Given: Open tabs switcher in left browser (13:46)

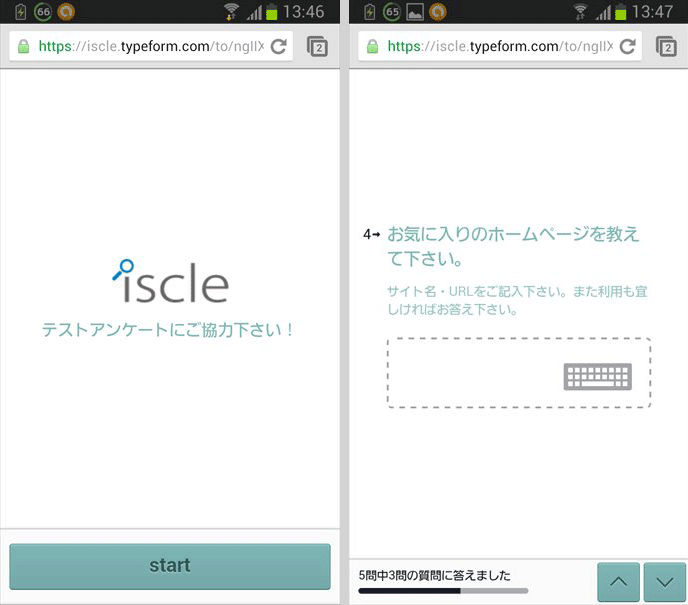Looking at the screenshot, I should point(317,47).
